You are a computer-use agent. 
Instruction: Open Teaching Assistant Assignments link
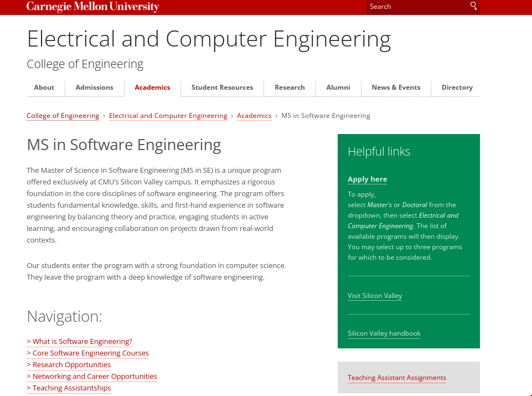(396, 378)
